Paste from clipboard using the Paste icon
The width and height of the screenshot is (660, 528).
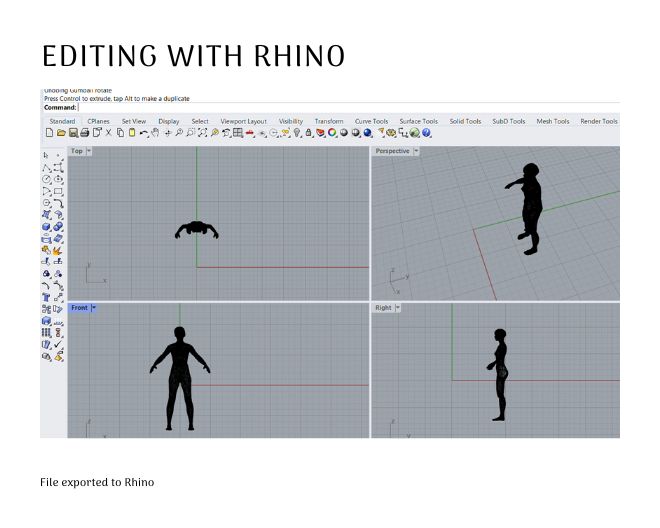click(x=132, y=133)
